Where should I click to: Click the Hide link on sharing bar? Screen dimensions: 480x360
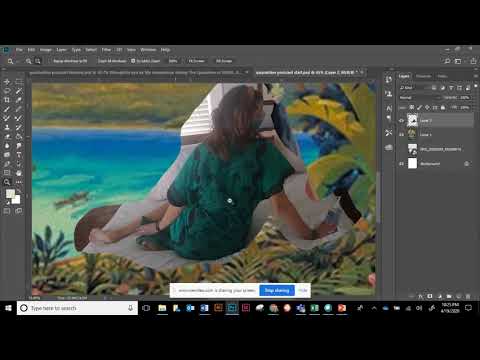coord(303,290)
